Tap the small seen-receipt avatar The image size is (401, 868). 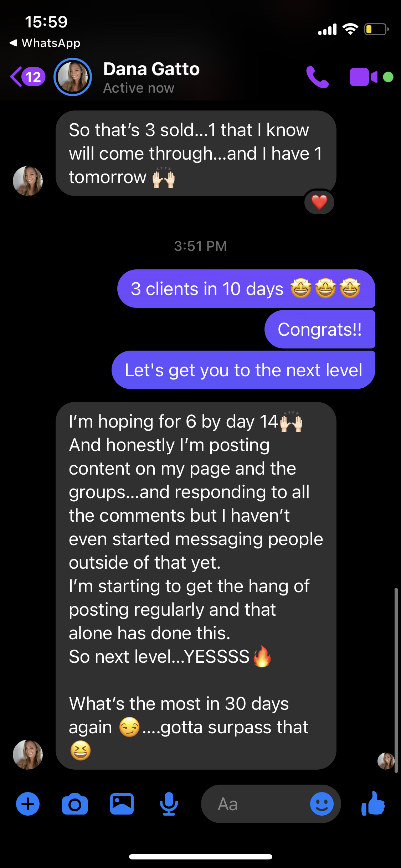click(x=386, y=761)
